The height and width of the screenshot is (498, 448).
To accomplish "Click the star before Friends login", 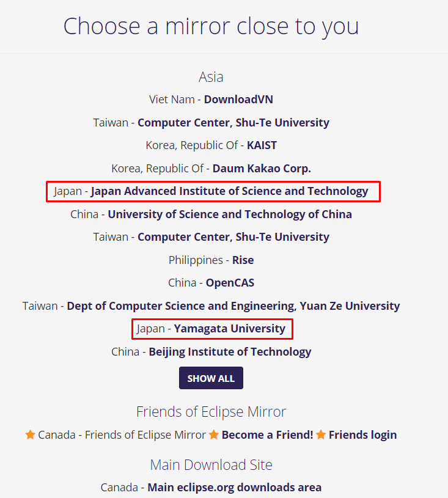I will [321, 435].
